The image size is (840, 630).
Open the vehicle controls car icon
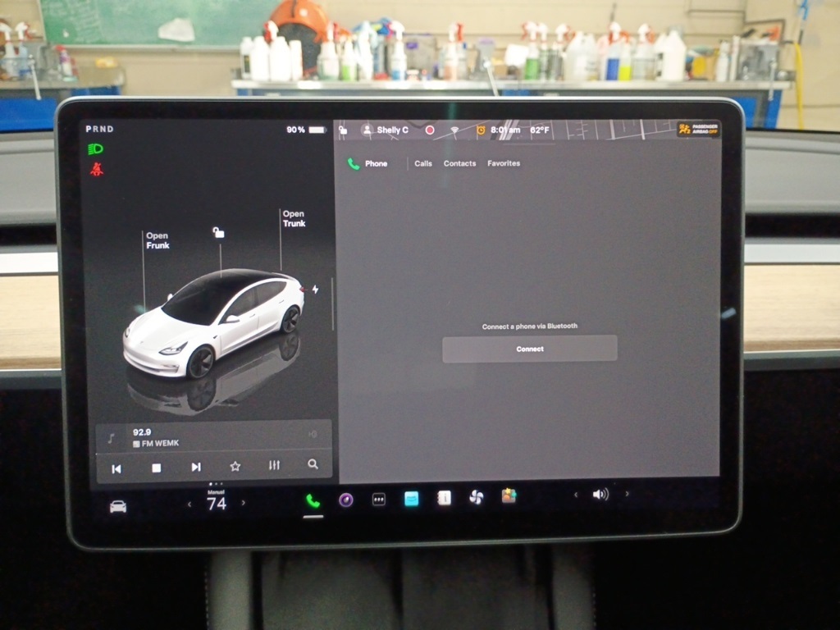tap(118, 507)
